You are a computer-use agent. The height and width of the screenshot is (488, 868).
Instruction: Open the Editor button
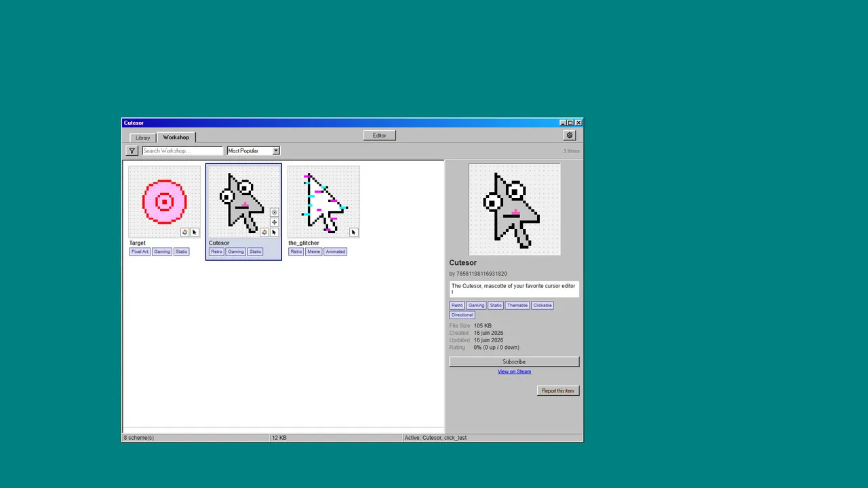[x=379, y=136]
